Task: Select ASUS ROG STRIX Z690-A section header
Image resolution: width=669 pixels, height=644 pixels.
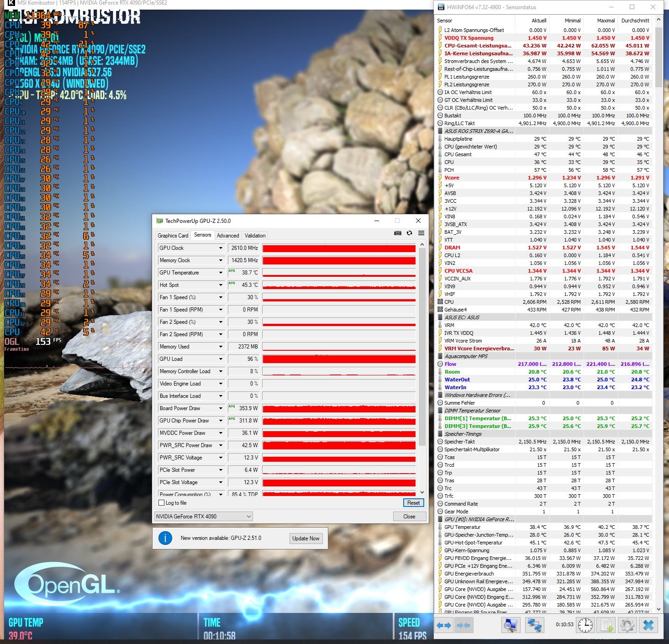Action: point(544,131)
